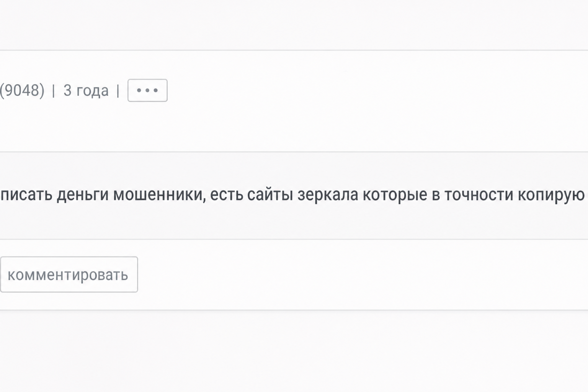Click the (9048) rating number
Screen dimensions: 588x392
[22, 90]
